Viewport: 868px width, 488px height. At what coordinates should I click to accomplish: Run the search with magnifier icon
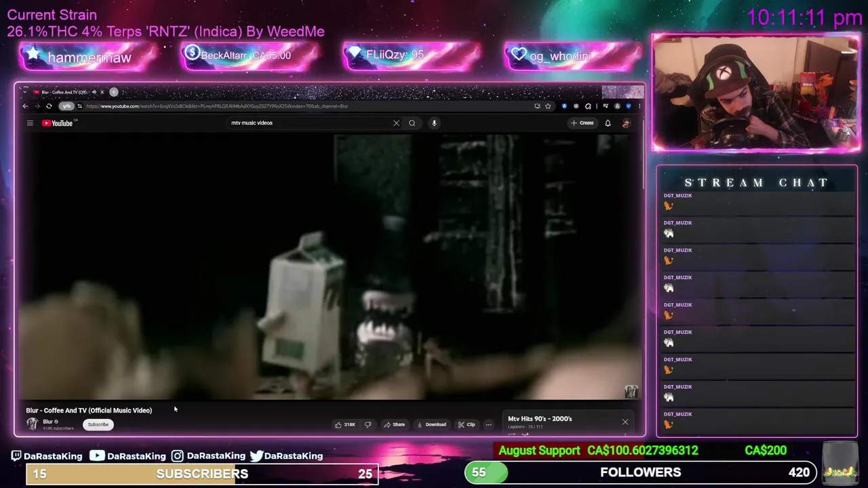[x=412, y=123]
